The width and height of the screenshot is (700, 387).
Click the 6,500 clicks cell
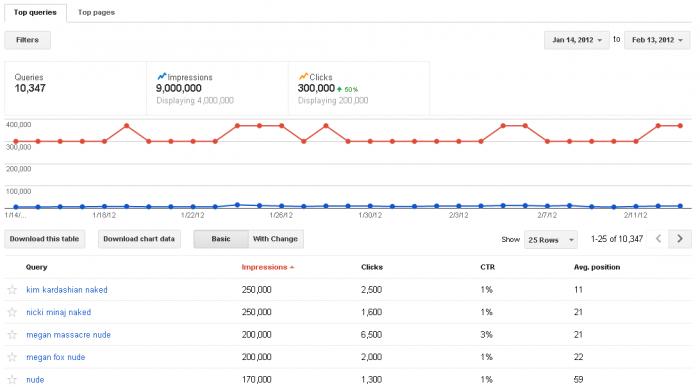tap(371, 335)
